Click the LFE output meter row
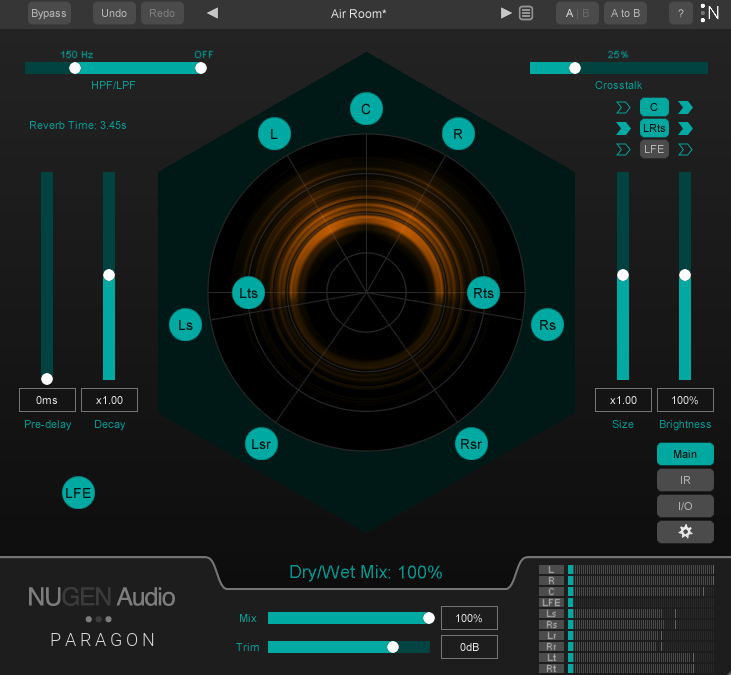 [x=626, y=602]
